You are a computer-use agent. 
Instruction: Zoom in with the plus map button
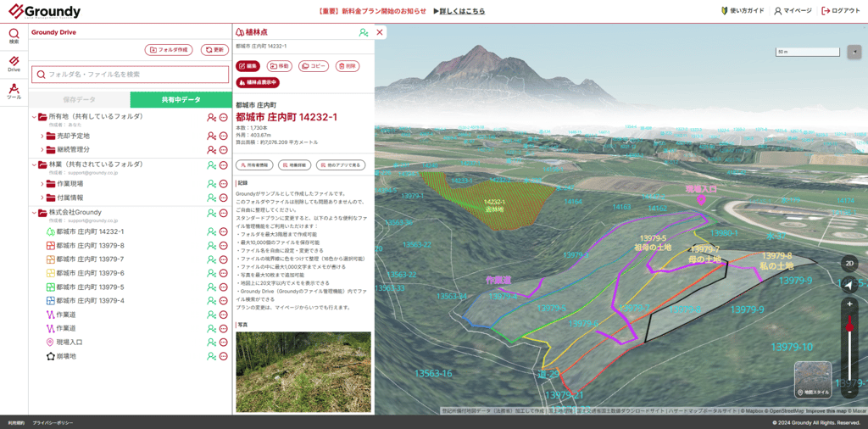pyautogui.click(x=849, y=304)
